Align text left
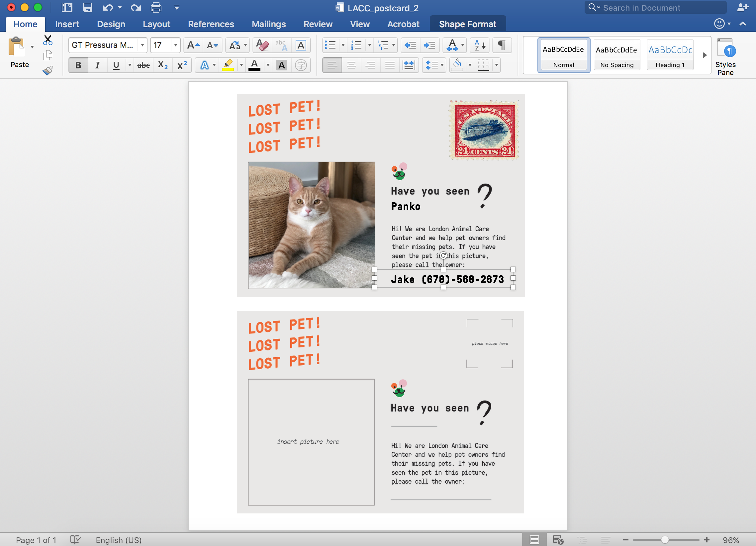 332,65
